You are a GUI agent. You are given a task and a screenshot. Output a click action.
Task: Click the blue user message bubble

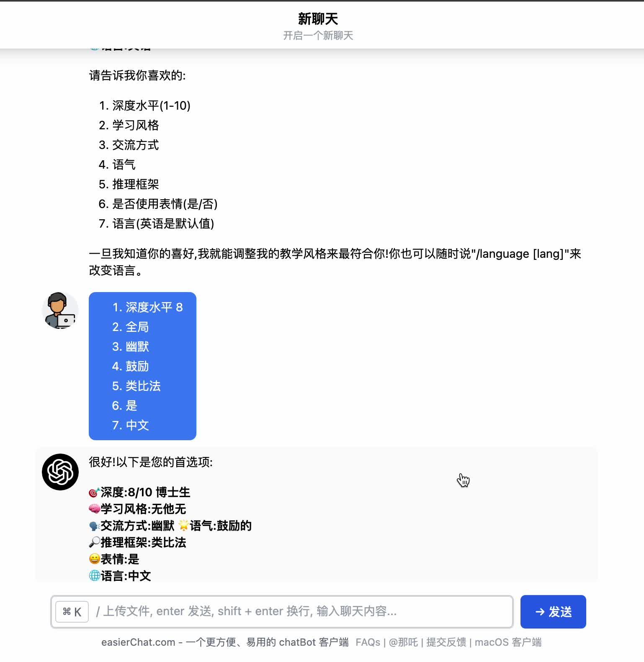point(142,366)
